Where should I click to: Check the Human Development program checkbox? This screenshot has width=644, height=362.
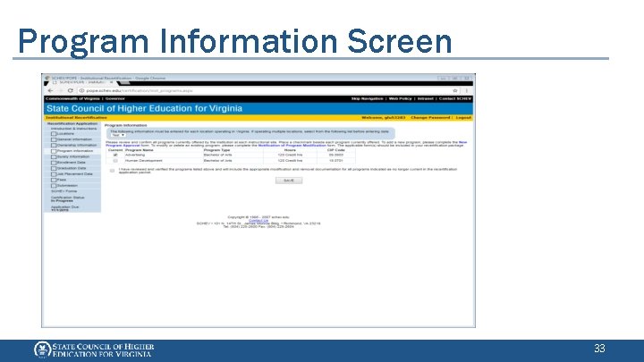pyautogui.click(x=115, y=161)
